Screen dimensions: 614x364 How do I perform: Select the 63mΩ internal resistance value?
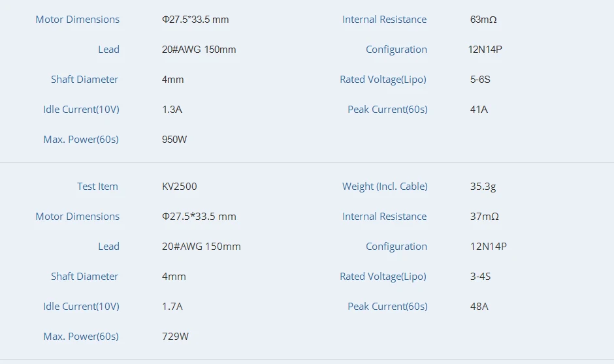tap(483, 19)
